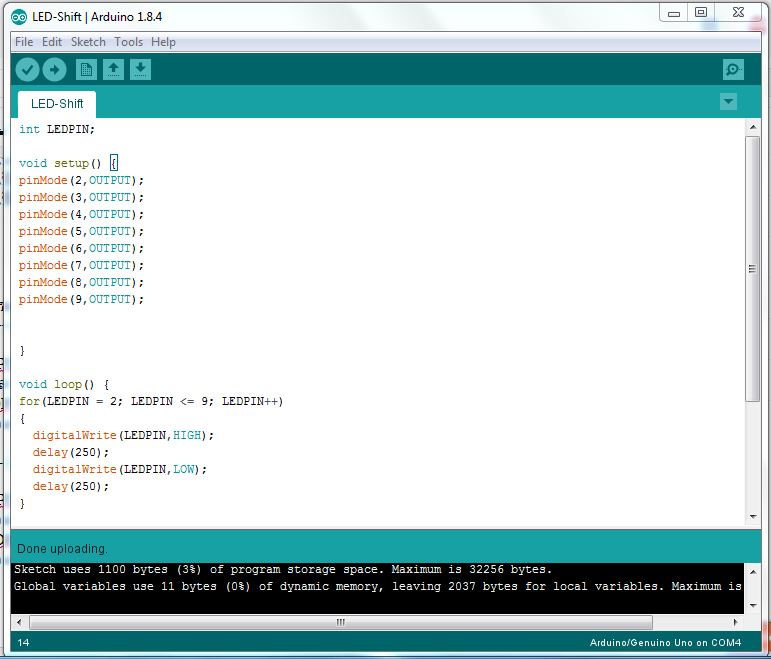This screenshot has height=659, width=771.
Task: Click 'Global variables use 11 bytes' line
Action: (378, 586)
